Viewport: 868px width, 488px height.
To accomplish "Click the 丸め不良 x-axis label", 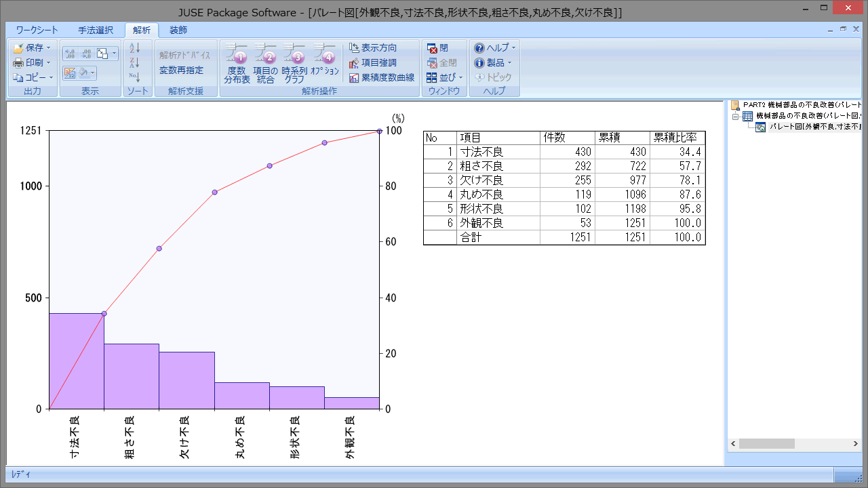I will pos(240,437).
